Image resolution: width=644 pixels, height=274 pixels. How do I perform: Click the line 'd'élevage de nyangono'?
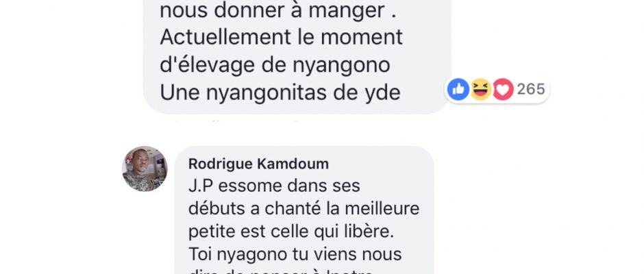point(275,66)
